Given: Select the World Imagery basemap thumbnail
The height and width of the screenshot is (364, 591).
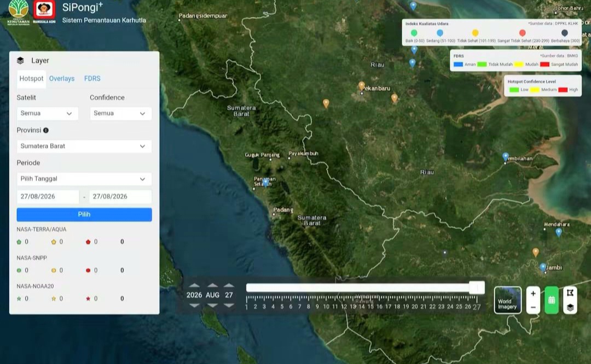Looking at the screenshot, I should [508, 300].
